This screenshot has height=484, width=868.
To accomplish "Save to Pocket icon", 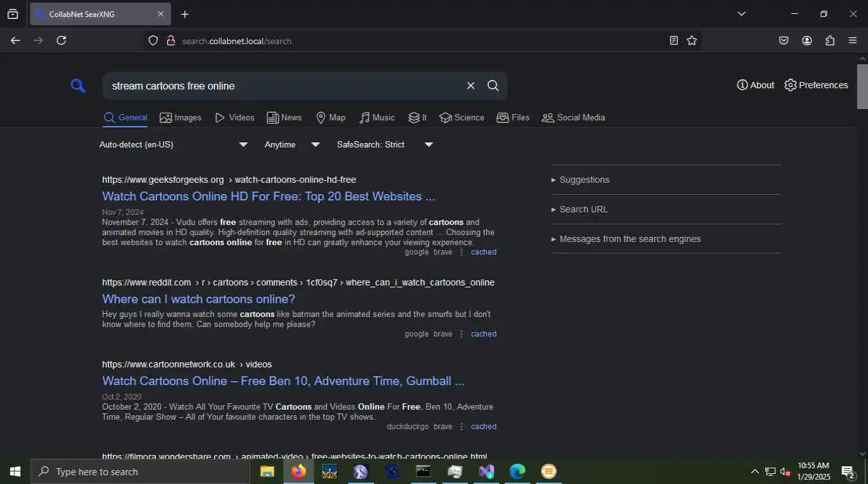I will [x=783, y=40].
